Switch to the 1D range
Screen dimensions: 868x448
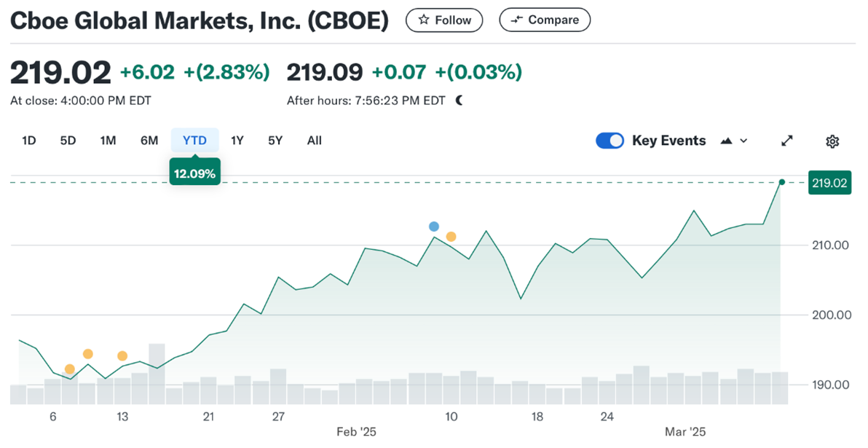point(28,141)
